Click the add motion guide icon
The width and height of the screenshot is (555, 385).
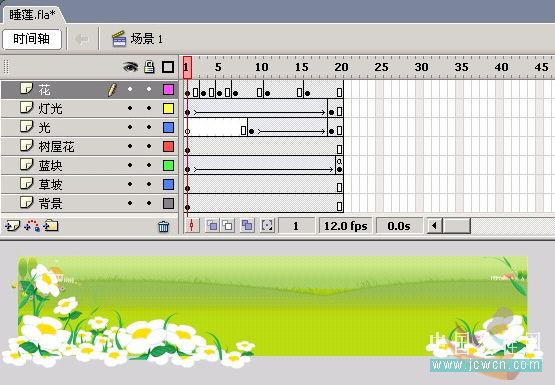(x=32, y=225)
